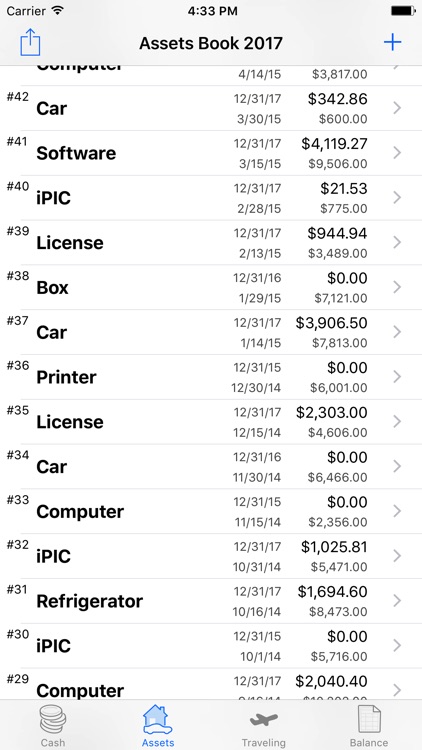Viewport: 422px width, 750px height.
Task: Tap the Assets Book 2017 title
Action: point(211,44)
